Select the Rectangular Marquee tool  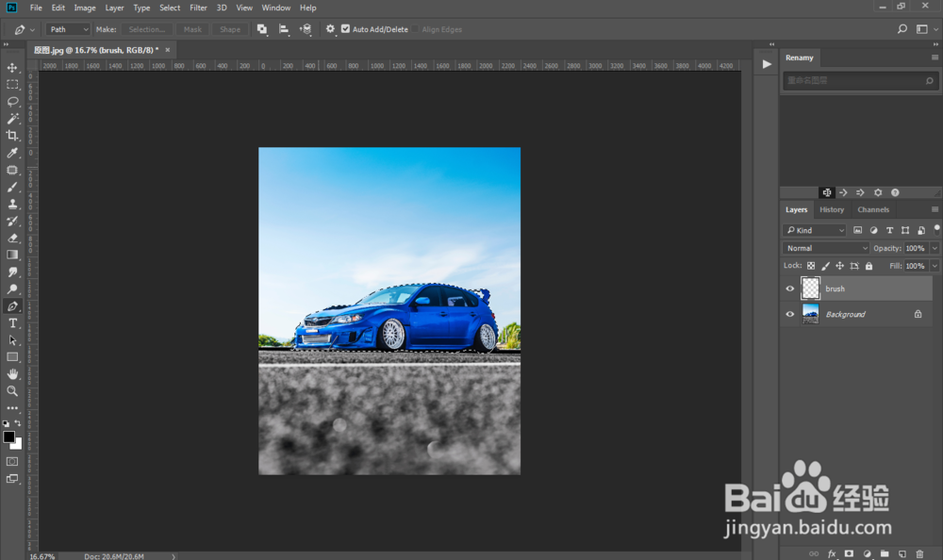pos(12,84)
